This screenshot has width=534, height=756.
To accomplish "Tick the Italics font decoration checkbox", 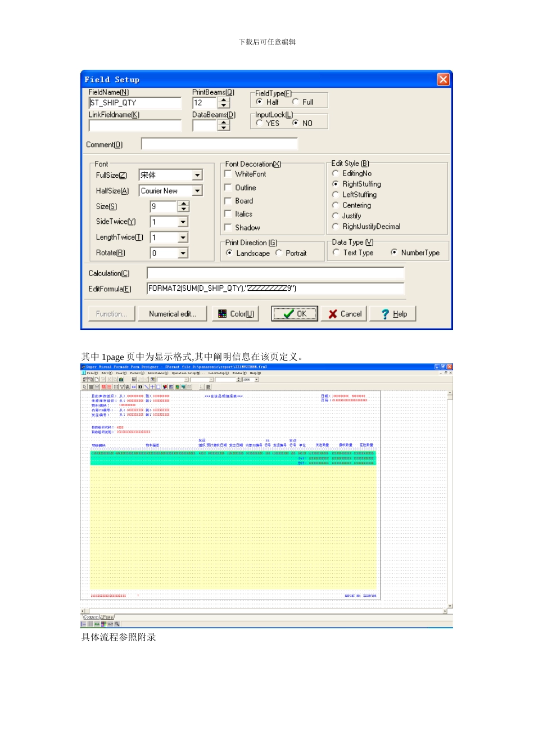I will tap(228, 214).
